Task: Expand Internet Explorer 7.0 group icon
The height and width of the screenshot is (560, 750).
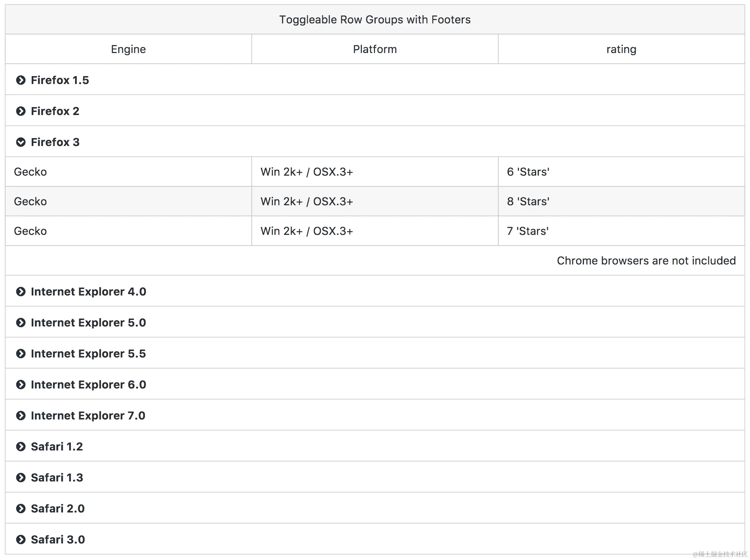Action: [21, 416]
